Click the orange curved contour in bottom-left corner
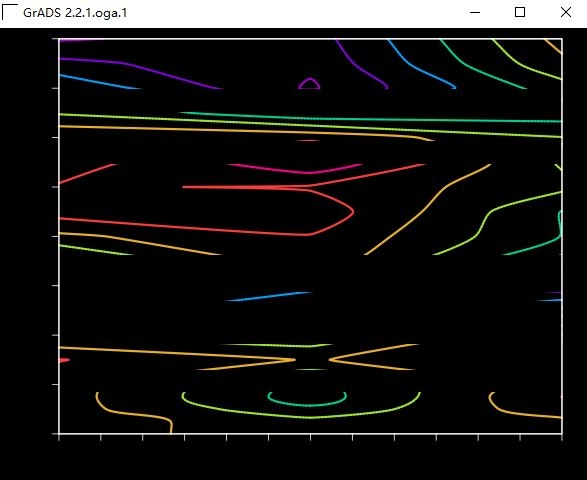Screen dimensions: 587x480 (x=134, y=413)
